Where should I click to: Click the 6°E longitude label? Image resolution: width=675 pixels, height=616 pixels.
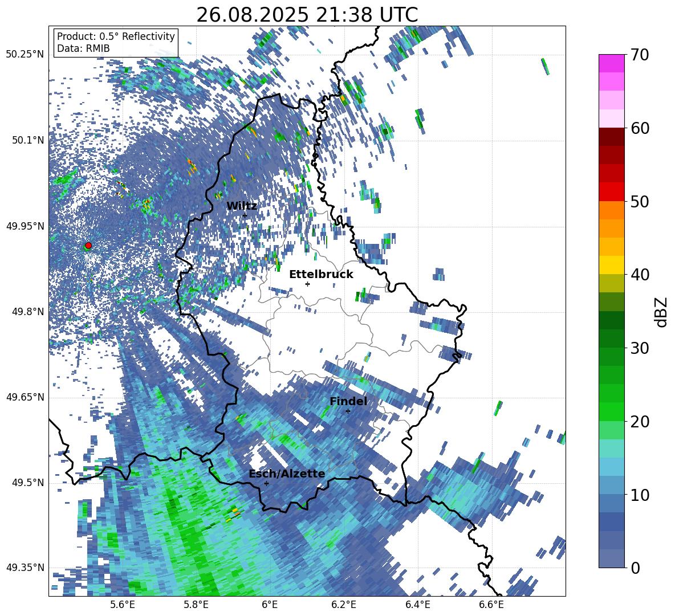pyautogui.click(x=270, y=605)
